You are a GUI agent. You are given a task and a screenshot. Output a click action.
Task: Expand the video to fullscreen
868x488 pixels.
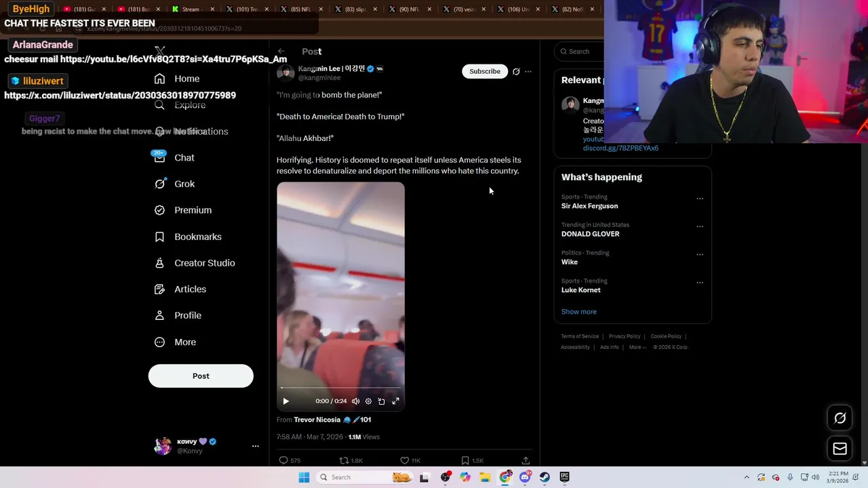[x=395, y=401]
